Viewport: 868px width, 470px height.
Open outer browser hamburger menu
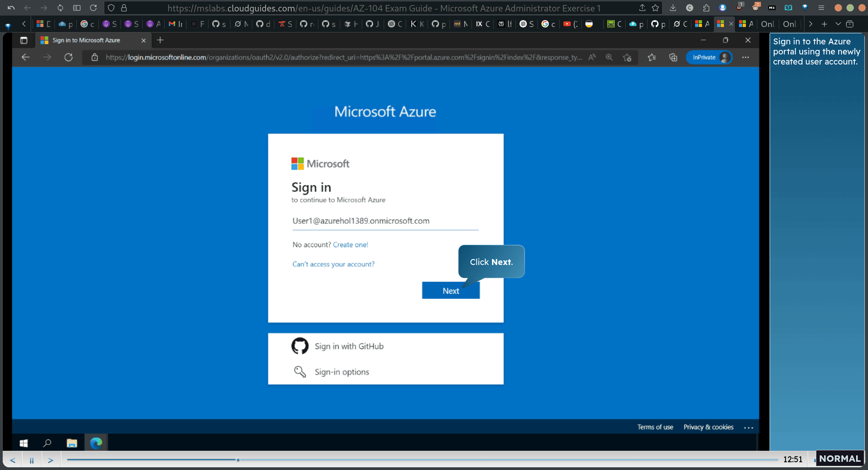click(821, 8)
